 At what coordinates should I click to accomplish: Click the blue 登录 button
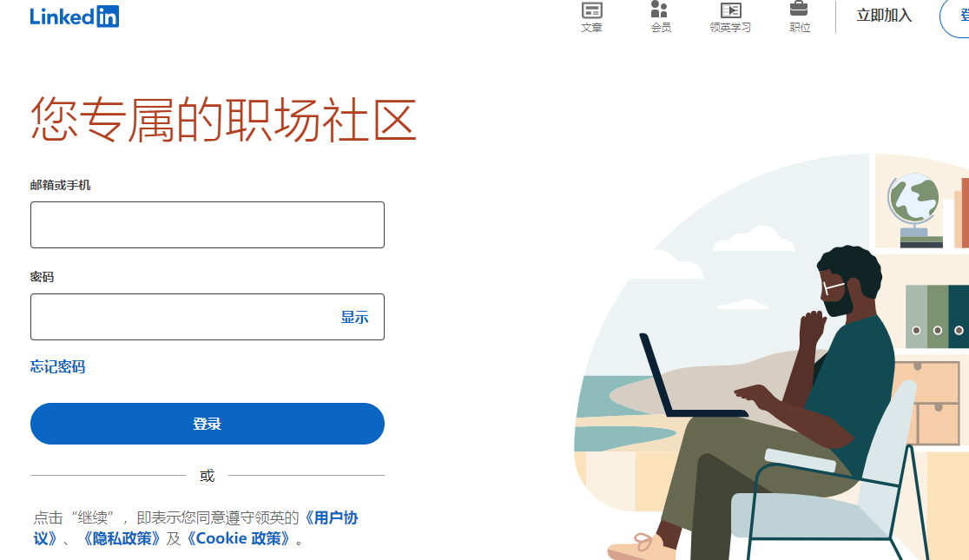pos(208,424)
